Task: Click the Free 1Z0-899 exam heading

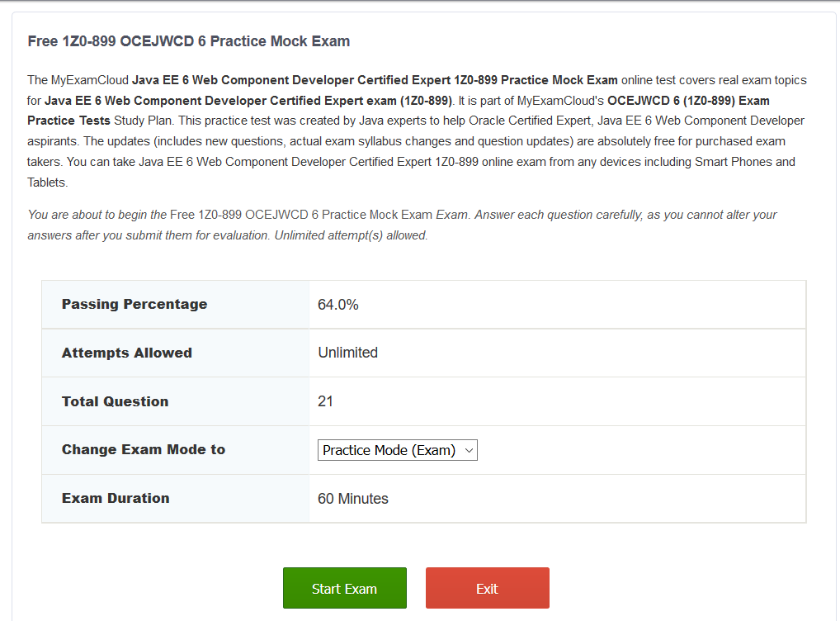Action: 186,41
